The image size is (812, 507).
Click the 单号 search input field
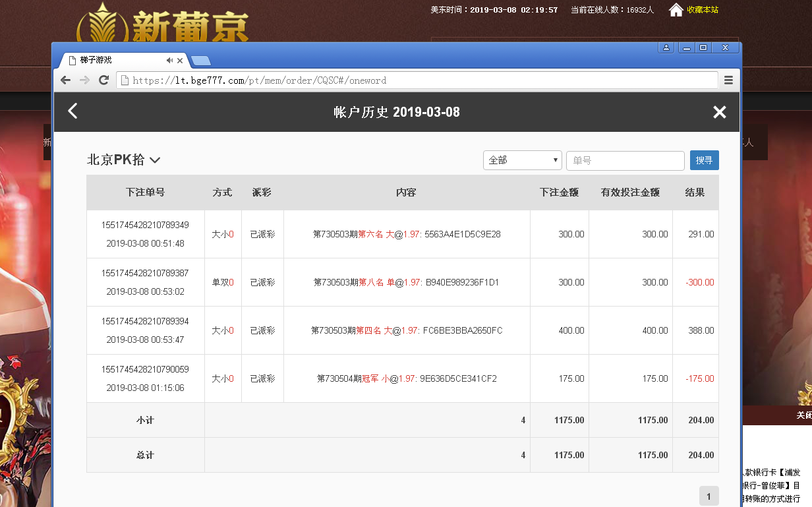tap(625, 160)
